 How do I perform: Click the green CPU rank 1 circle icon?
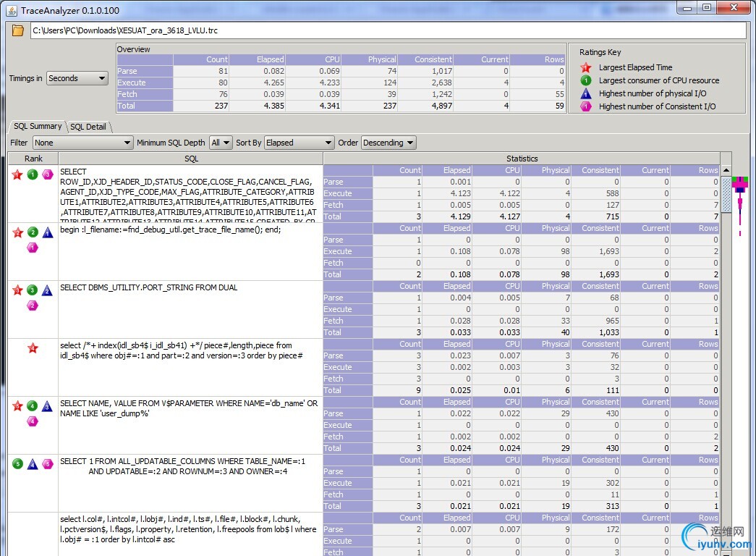coord(33,174)
